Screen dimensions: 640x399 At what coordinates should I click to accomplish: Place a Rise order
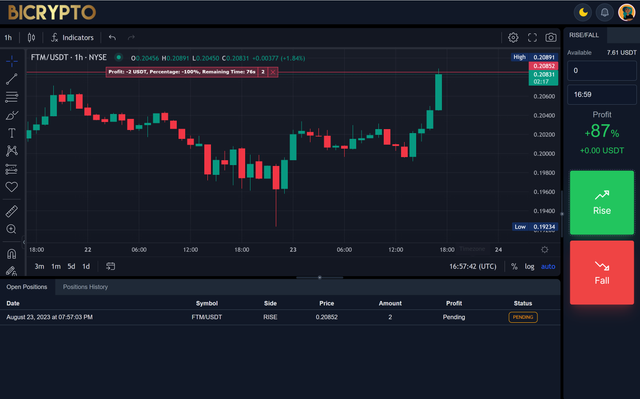pos(602,203)
